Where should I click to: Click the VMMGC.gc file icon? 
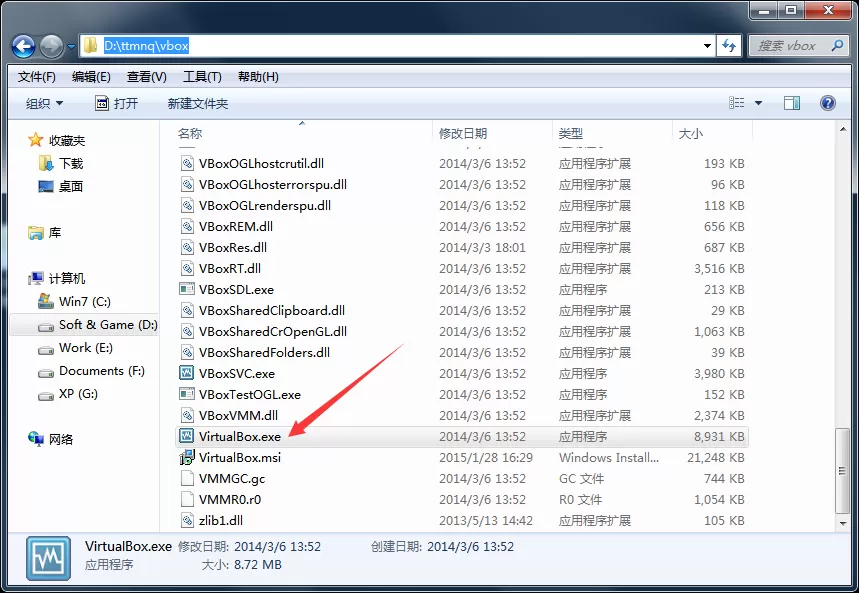187,478
